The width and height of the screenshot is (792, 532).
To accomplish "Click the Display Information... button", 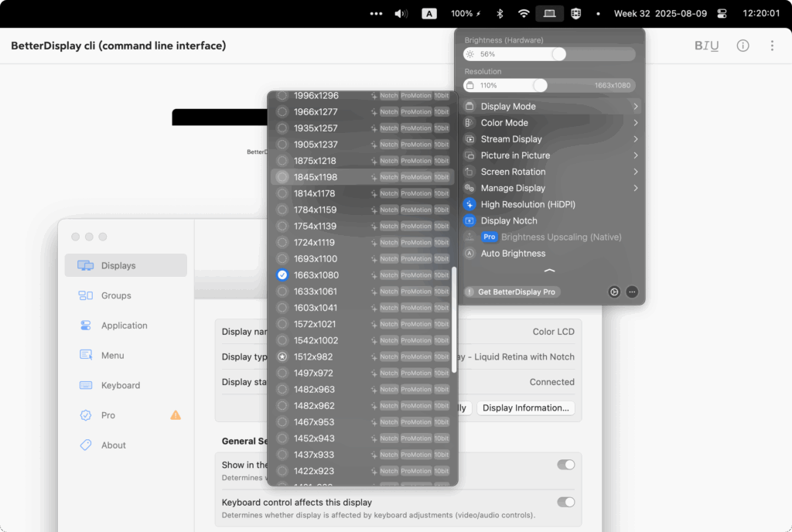I will point(525,408).
